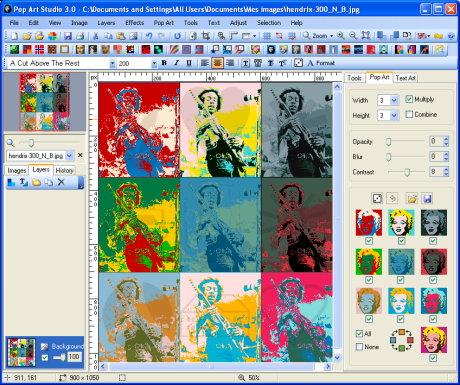Open the Adjust menu
Screen dimensions: 460x385
238,23
